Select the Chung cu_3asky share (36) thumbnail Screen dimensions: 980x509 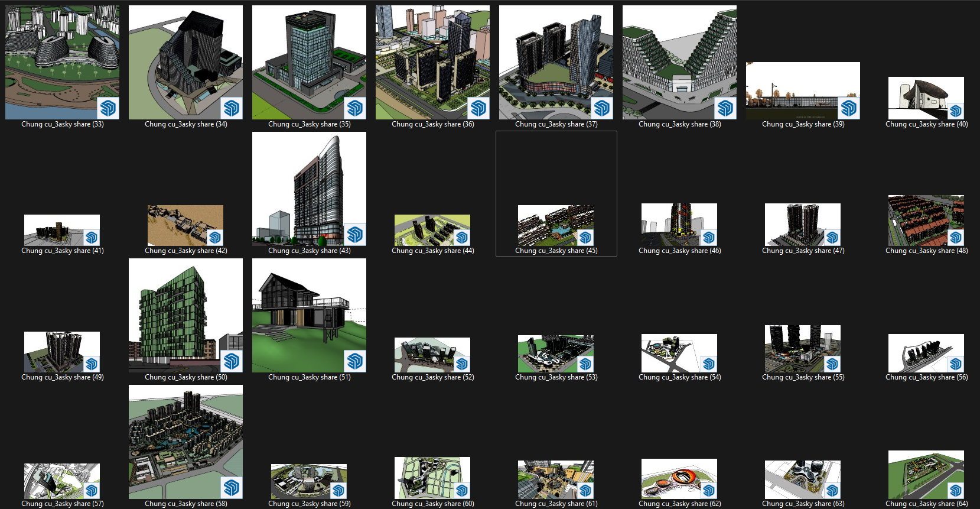point(432,62)
